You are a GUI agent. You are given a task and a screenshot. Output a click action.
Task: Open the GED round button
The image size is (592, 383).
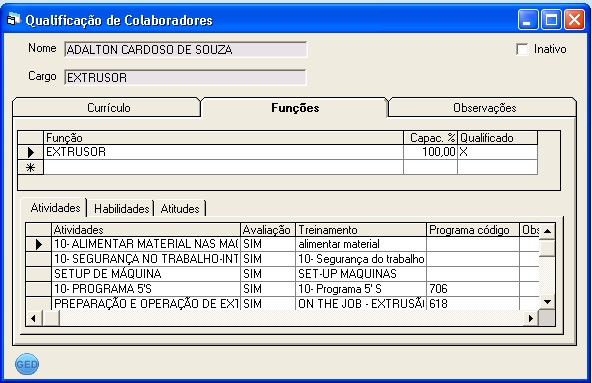[x=27, y=364]
